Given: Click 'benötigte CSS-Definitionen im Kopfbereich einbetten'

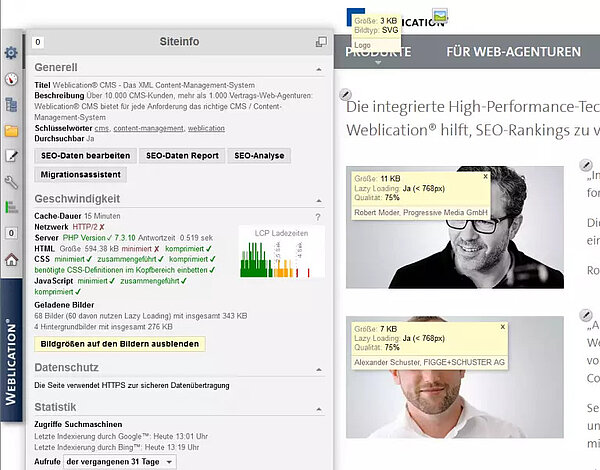Looking at the screenshot, I should click(x=121, y=270).
